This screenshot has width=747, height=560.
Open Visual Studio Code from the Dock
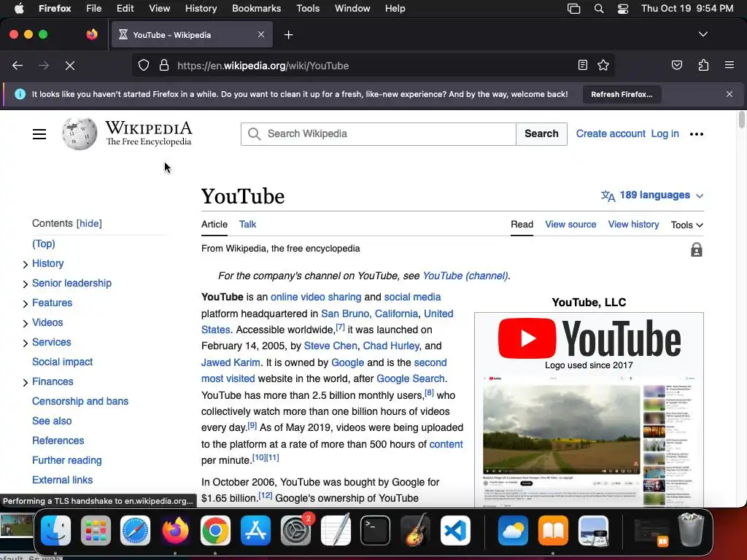click(455, 530)
